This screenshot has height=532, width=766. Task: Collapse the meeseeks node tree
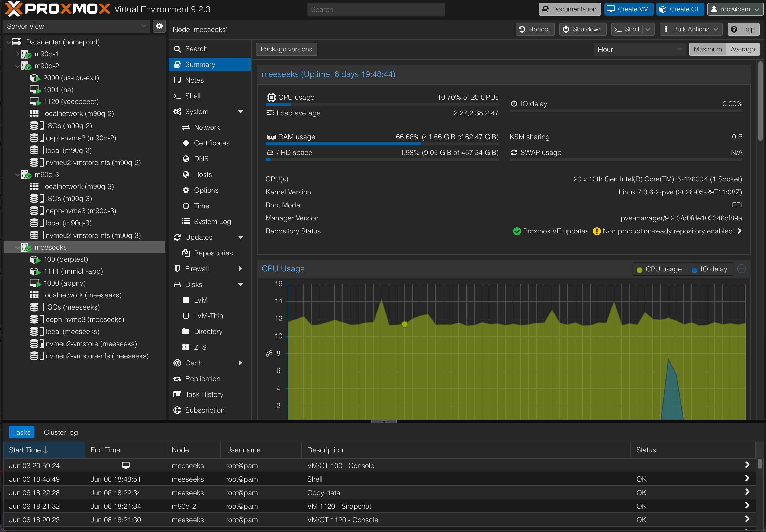click(17, 247)
